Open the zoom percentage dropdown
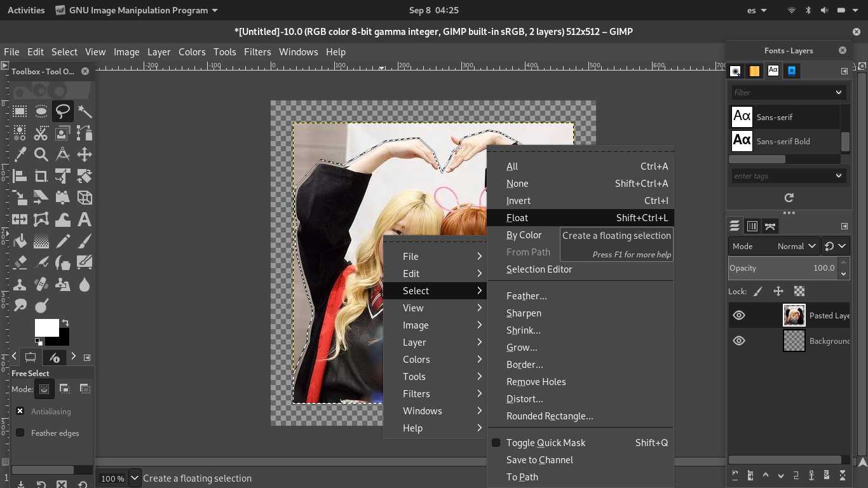 click(134, 478)
